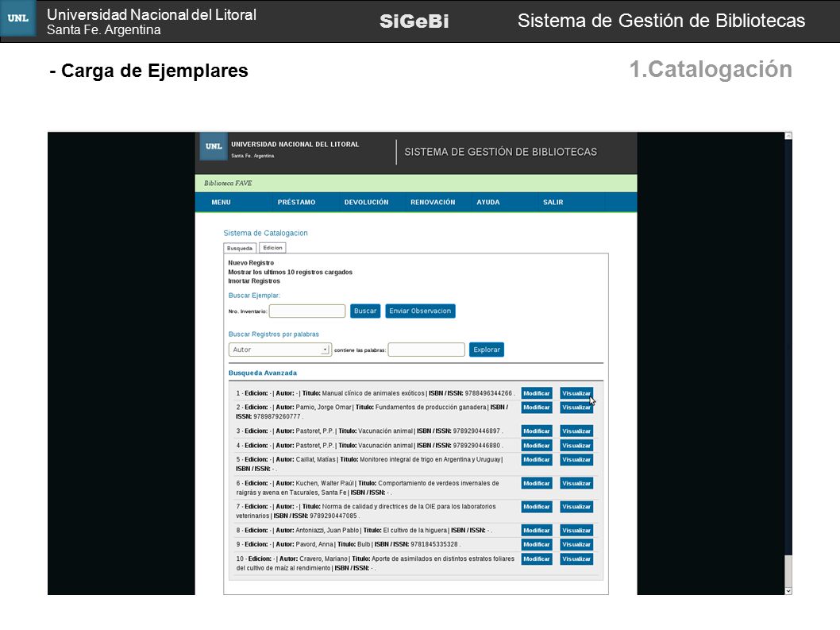Screen dimensions: 840x630
Task: Click 'Buscar Registros por palabras' label
Action: (x=274, y=334)
